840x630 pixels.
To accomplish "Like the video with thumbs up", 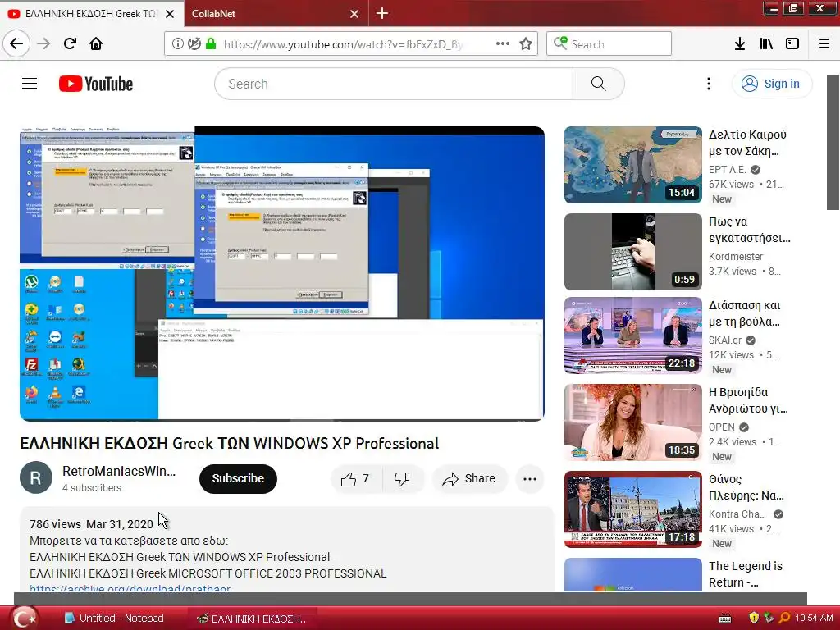I will (x=355, y=478).
